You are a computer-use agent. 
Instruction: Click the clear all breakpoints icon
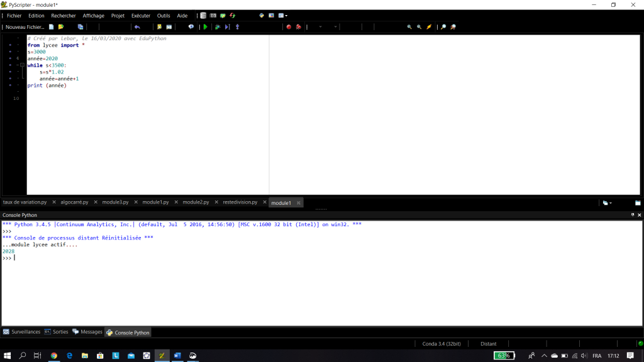(299, 27)
